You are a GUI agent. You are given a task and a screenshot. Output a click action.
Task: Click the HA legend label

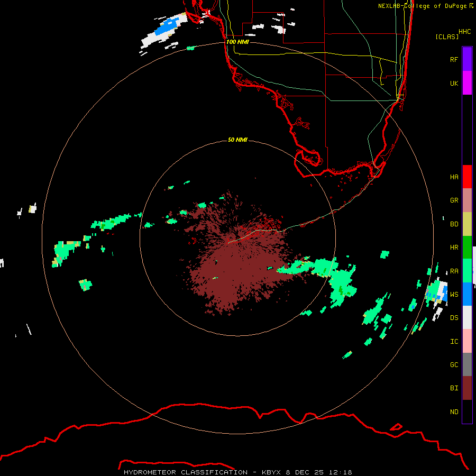[454, 177]
